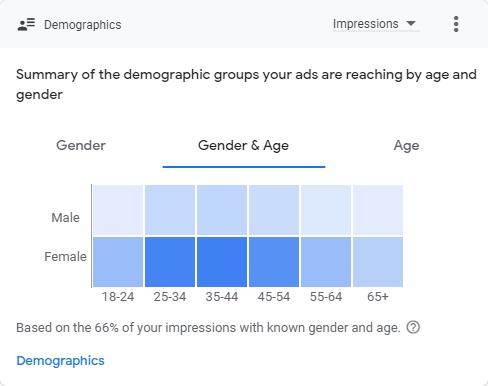The image size is (488, 386).
Task: Click the Female 18-24 heatmap cell
Action: click(118, 262)
